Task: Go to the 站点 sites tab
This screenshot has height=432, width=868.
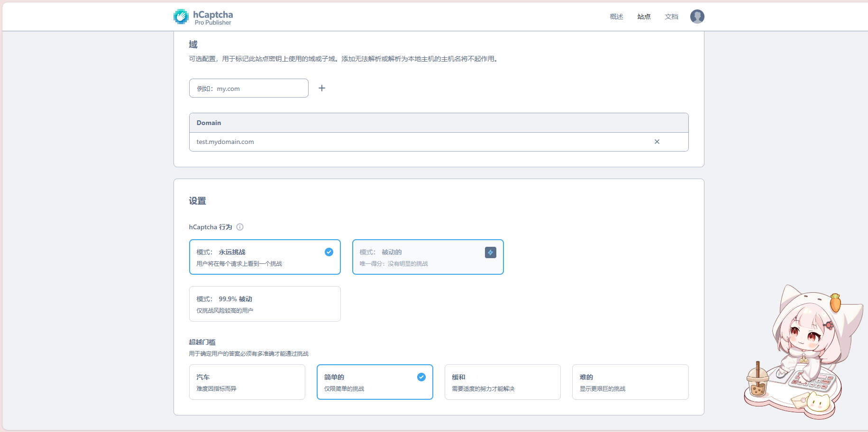Action: coord(644,17)
